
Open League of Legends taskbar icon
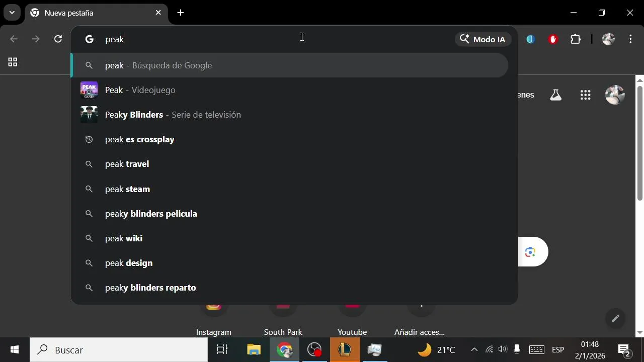pyautogui.click(x=345, y=350)
